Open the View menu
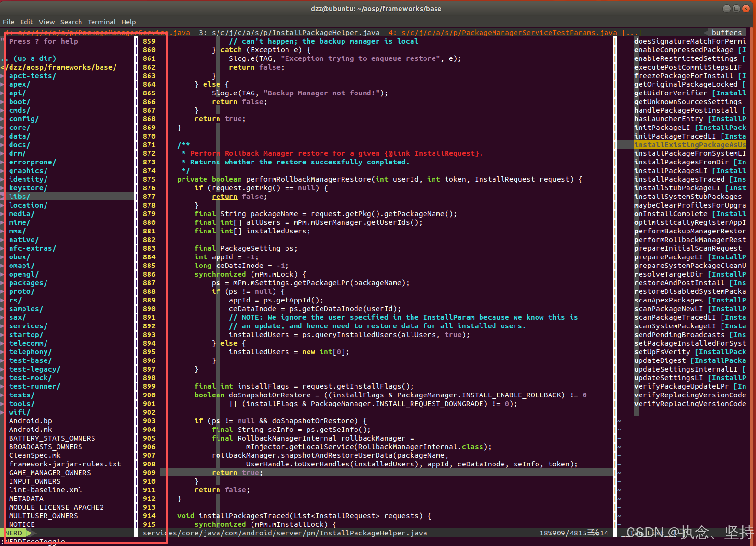Image resolution: width=756 pixels, height=546 pixels. pyautogui.click(x=46, y=22)
